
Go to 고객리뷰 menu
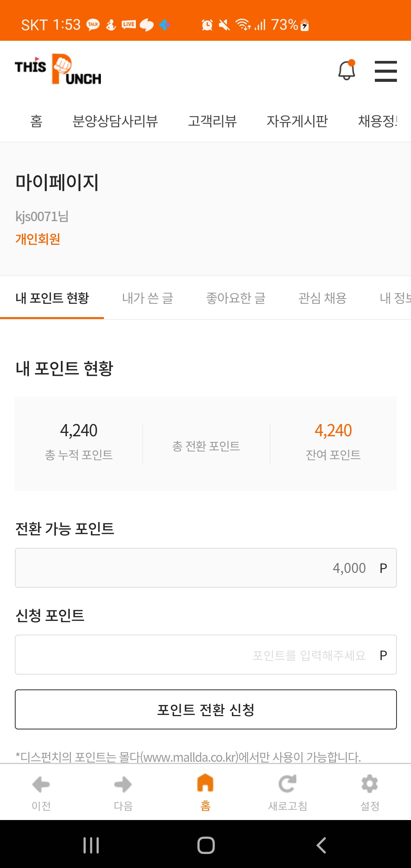pyautogui.click(x=212, y=121)
